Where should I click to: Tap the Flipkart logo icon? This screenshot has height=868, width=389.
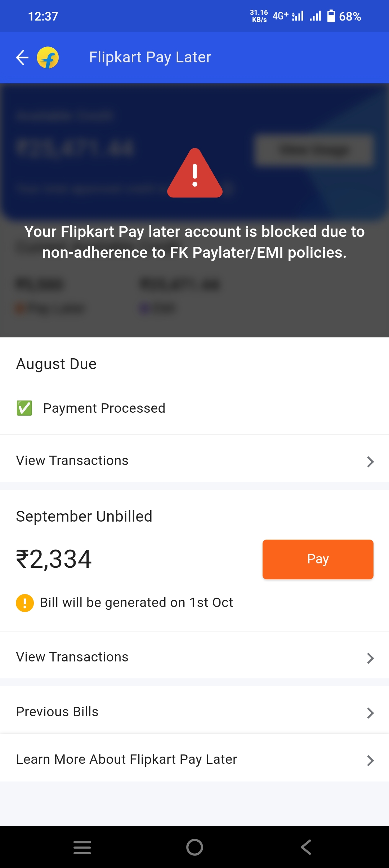48,58
